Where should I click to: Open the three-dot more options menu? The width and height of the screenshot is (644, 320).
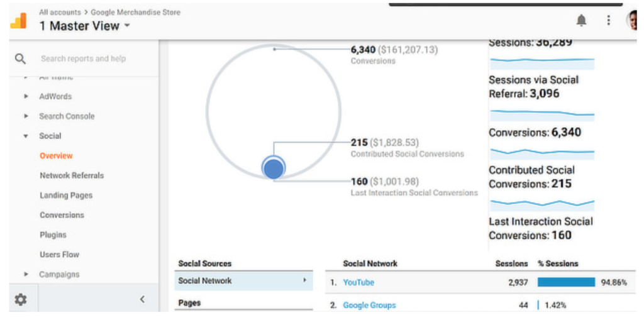tap(609, 21)
